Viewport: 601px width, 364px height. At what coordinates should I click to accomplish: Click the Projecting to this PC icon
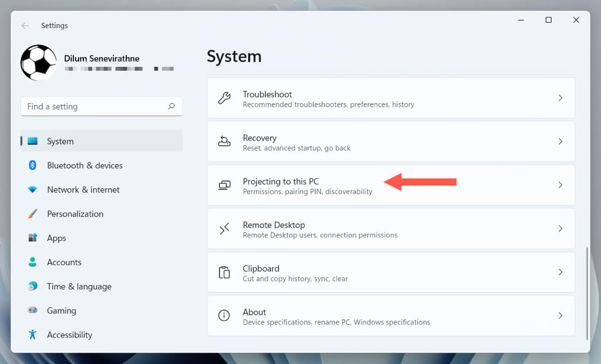pos(224,185)
